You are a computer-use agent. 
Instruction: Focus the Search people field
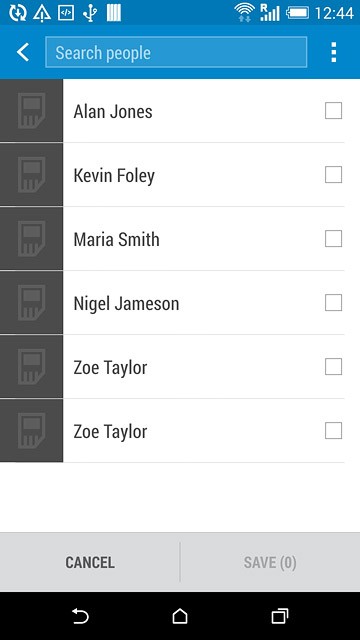click(176, 52)
